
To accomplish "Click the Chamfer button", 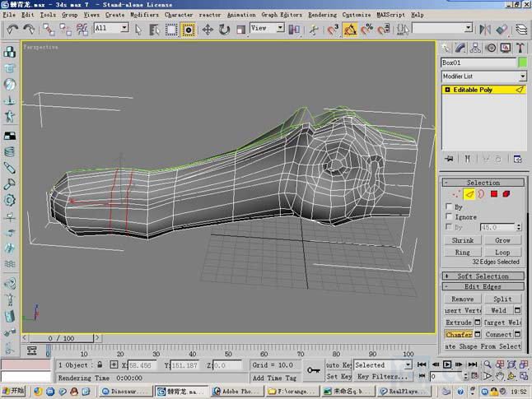I will (459, 335).
